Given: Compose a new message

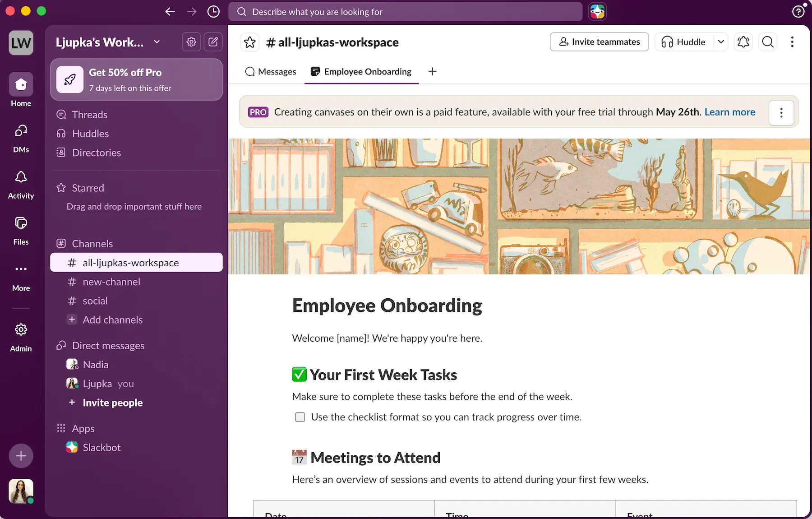Looking at the screenshot, I should pyautogui.click(x=213, y=42).
